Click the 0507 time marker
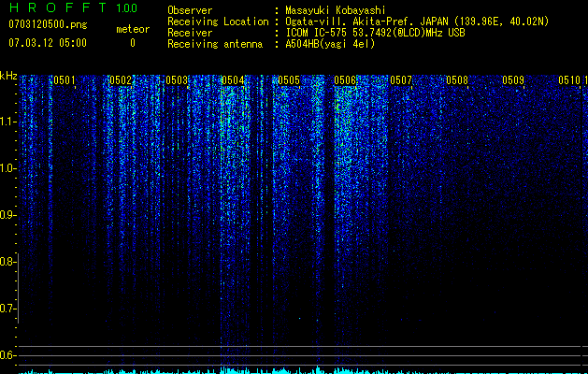 tap(401, 80)
